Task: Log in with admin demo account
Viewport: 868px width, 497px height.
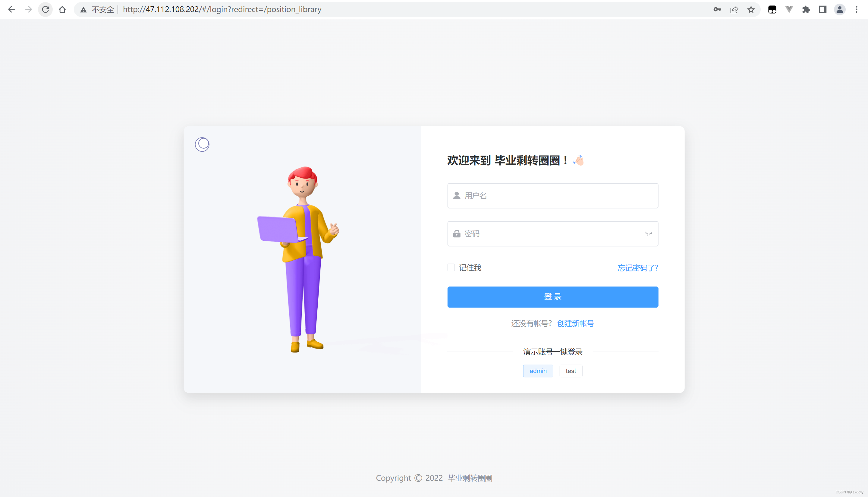Action: click(538, 371)
